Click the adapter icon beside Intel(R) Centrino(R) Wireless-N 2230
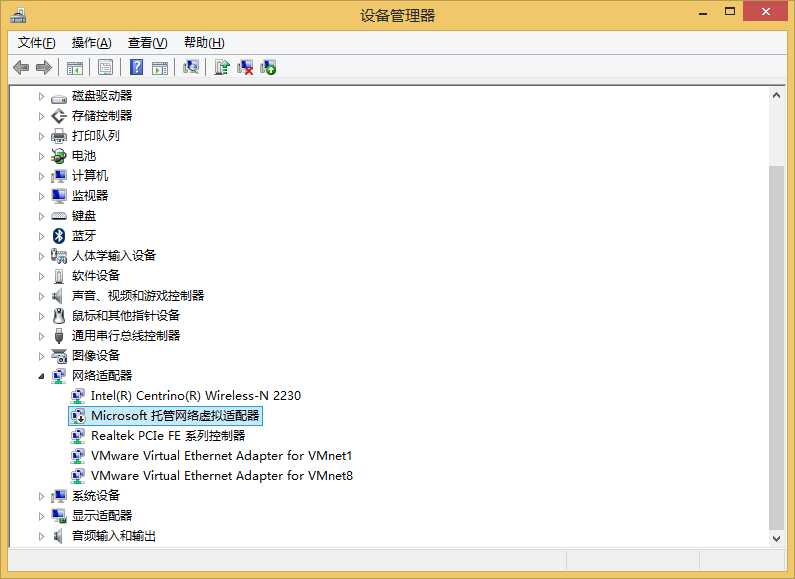This screenshot has width=795, height=579. (78, 396)
